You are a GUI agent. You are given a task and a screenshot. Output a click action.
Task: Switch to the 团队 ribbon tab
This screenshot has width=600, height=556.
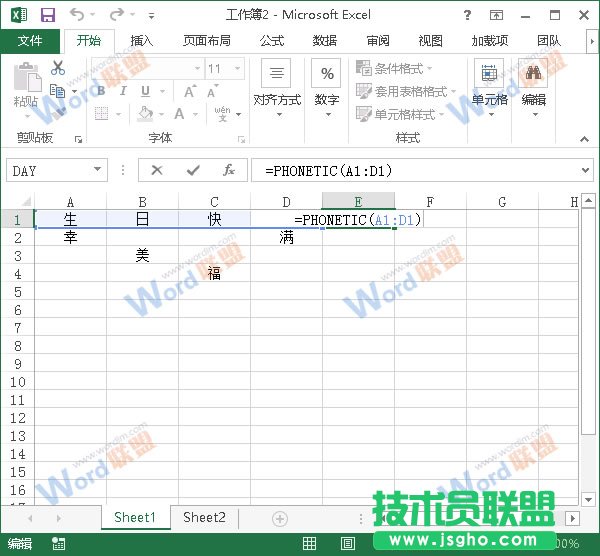549,41
